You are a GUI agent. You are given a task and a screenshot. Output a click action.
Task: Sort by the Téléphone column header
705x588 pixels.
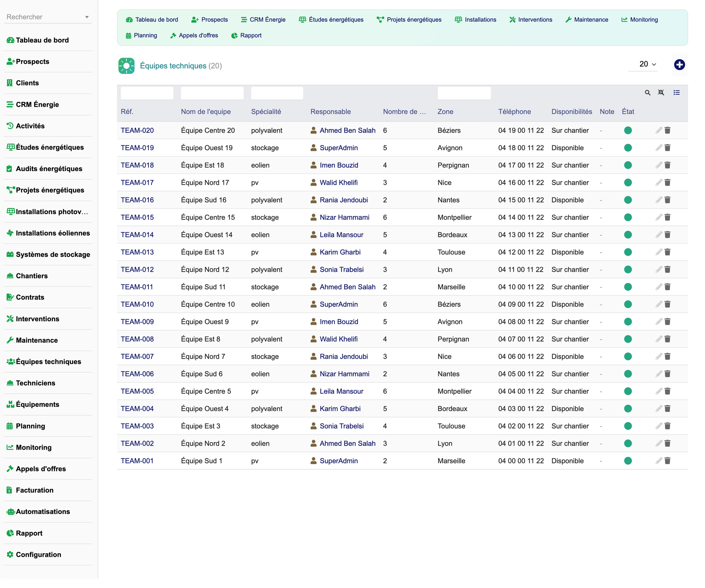tap(514, 112)
